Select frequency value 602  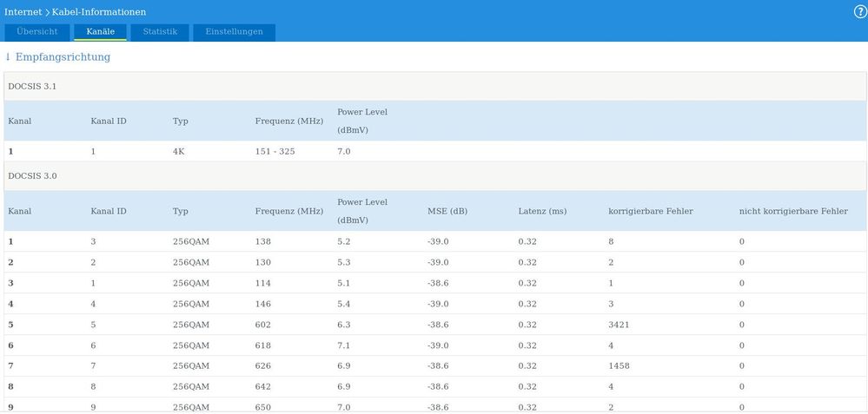tap(263, 325)
